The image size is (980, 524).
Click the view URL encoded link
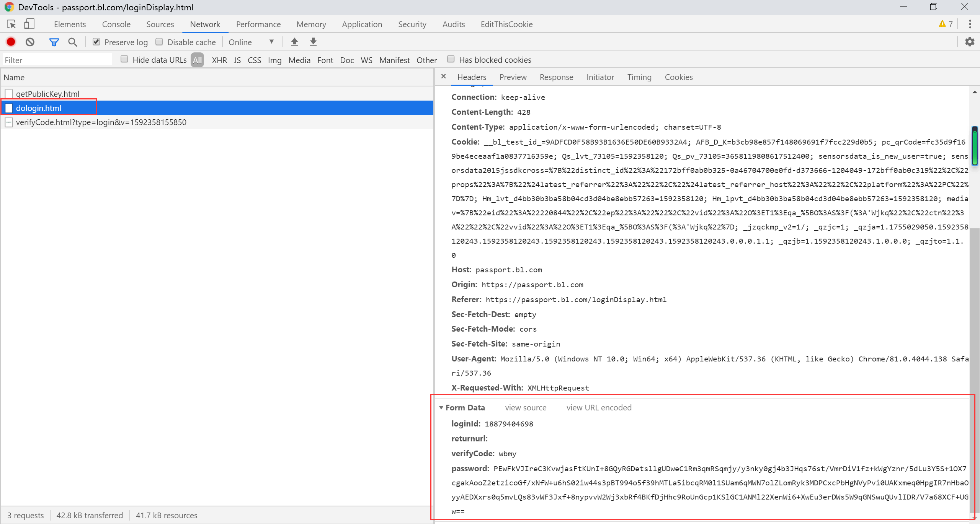pyautogui.click(x=599, y=408)
